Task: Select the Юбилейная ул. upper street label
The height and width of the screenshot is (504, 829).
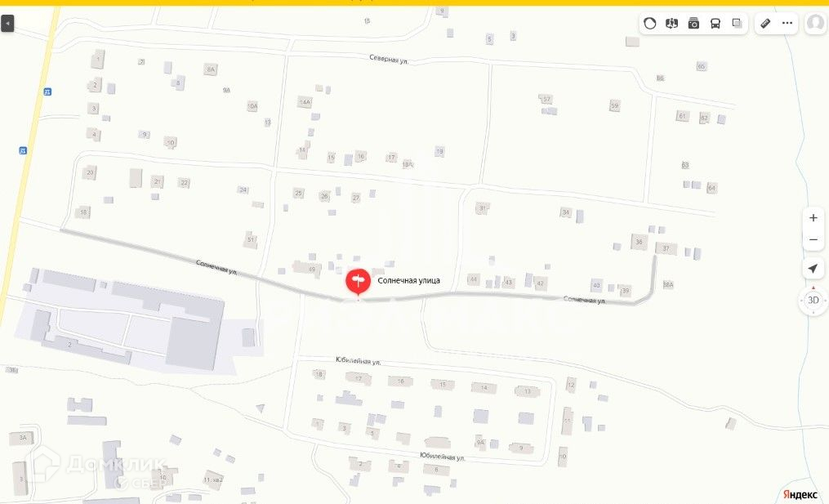Action: pyautogui.click(x=358, y=361)
